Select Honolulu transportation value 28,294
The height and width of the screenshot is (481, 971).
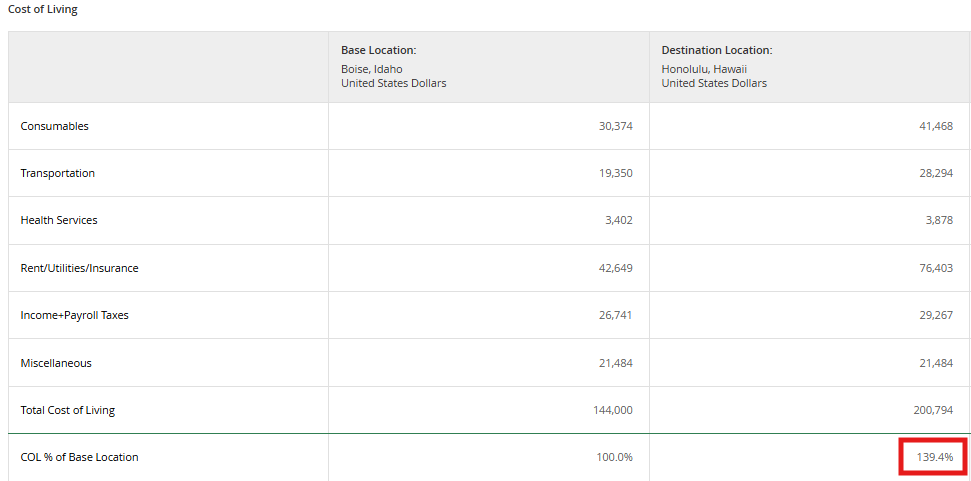pos(936,173)
